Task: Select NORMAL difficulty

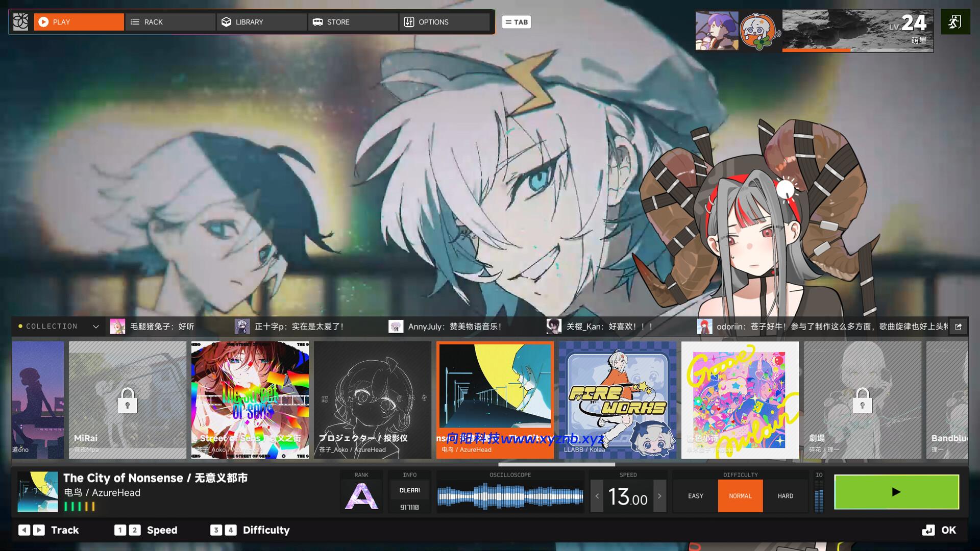Action: pyautogui.click(x=740, y=496)
